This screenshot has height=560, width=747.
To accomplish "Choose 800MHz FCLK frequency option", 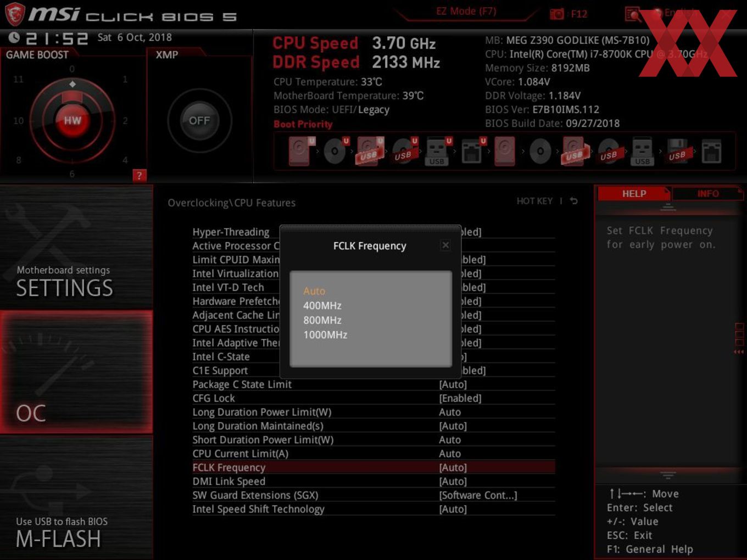I will (322, 320).
